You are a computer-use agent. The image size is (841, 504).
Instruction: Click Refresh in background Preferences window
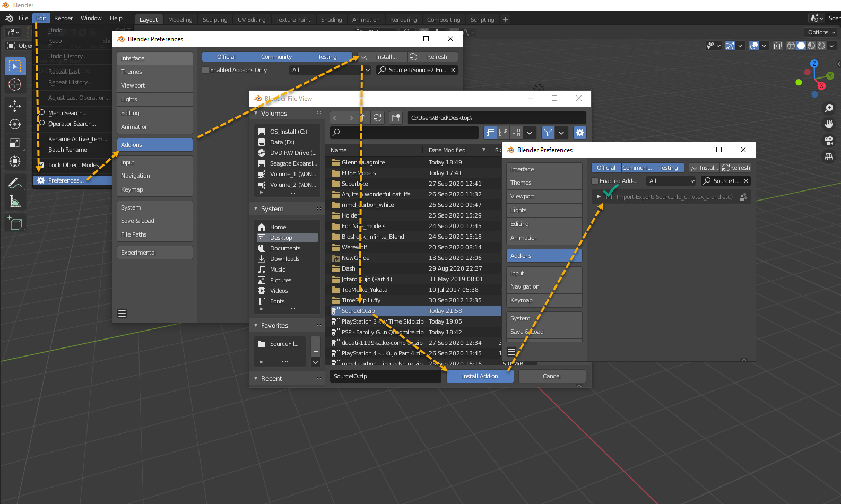tap(432, 57)
